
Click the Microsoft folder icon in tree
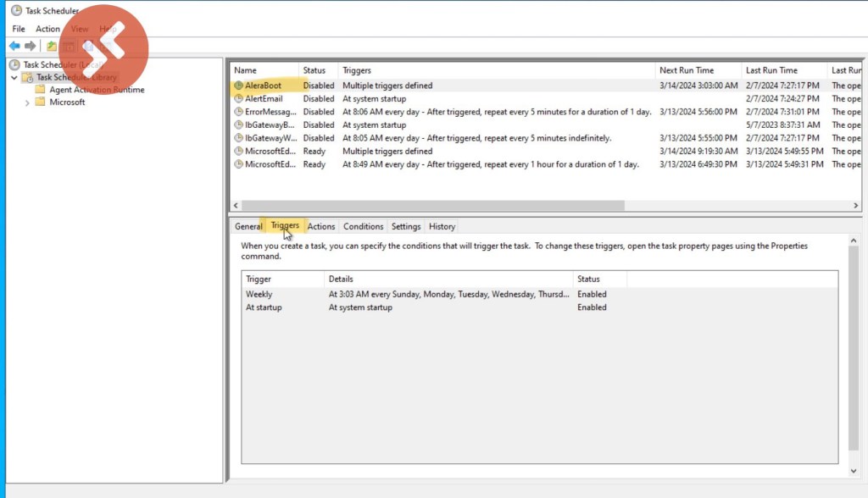pyautogui.click(x=40, y=102)
